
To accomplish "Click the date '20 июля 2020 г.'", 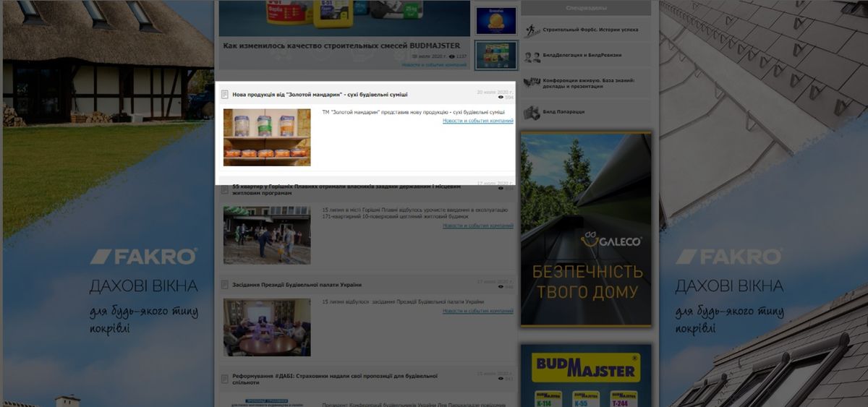I will pos(495,92).
